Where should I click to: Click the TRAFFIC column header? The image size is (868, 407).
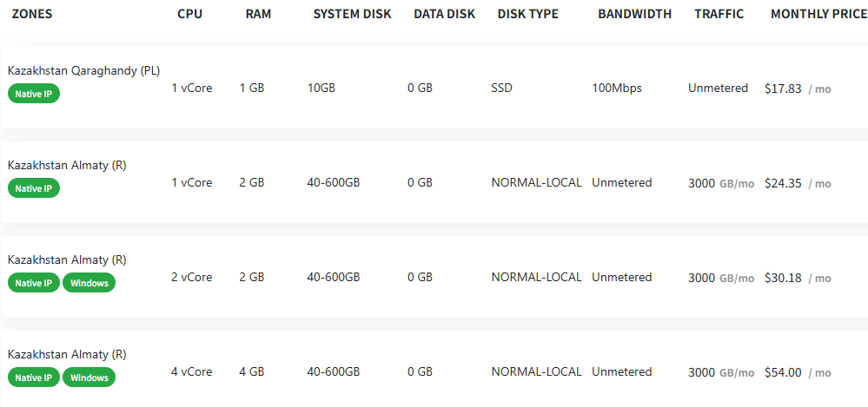[719, 14]
